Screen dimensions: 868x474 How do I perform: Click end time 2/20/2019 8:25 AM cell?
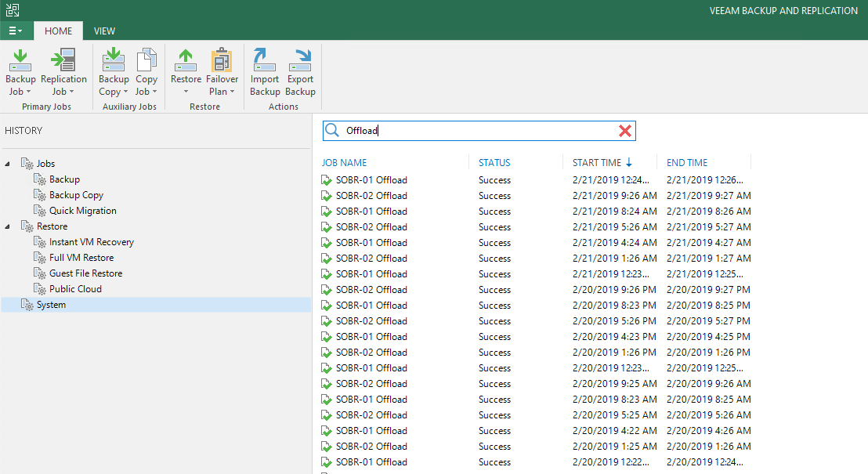[708, 400]
